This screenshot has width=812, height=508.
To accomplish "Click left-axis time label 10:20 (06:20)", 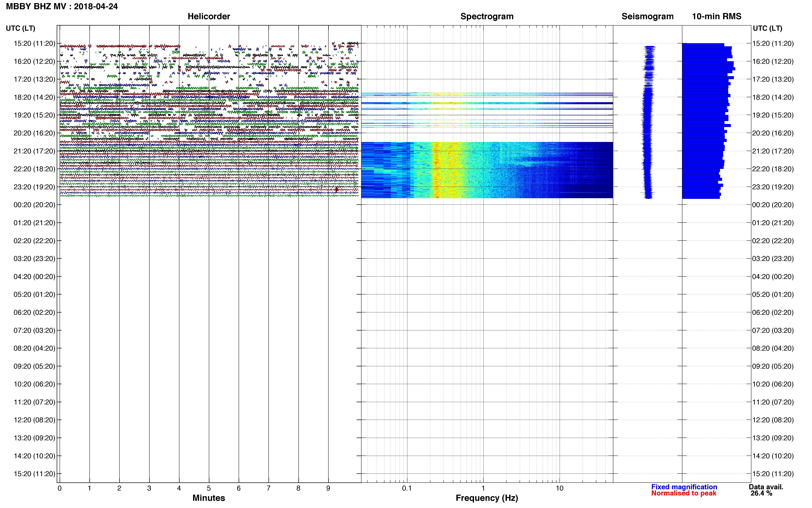I will click(34, 384).
